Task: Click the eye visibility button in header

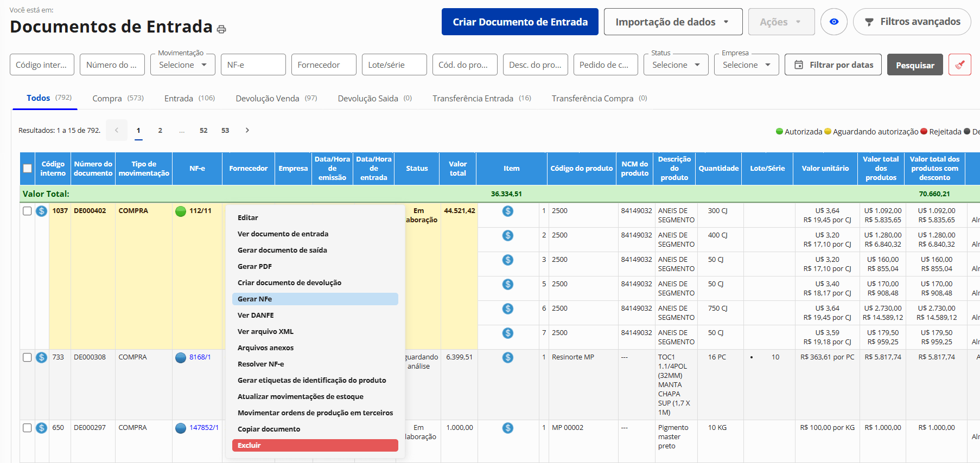Action: (x=833, y=22)
